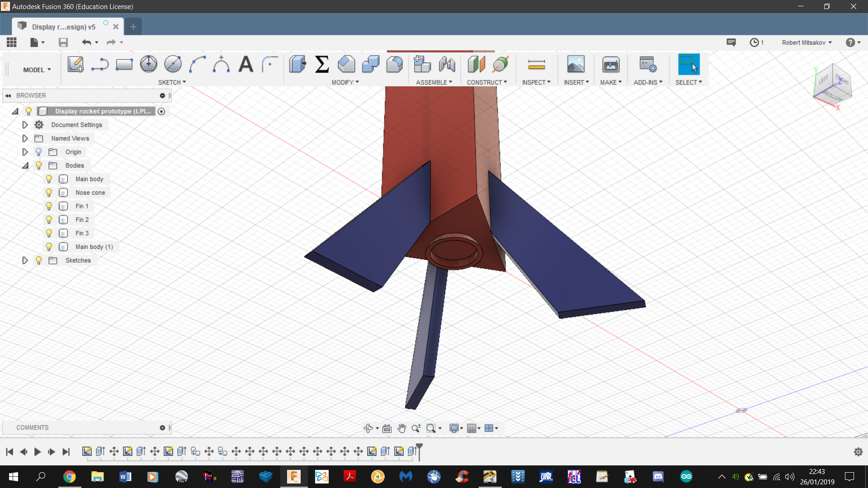Screen dimensions: 868x488
Task: Open the INSPECT menu
Action: click(536, 82)
